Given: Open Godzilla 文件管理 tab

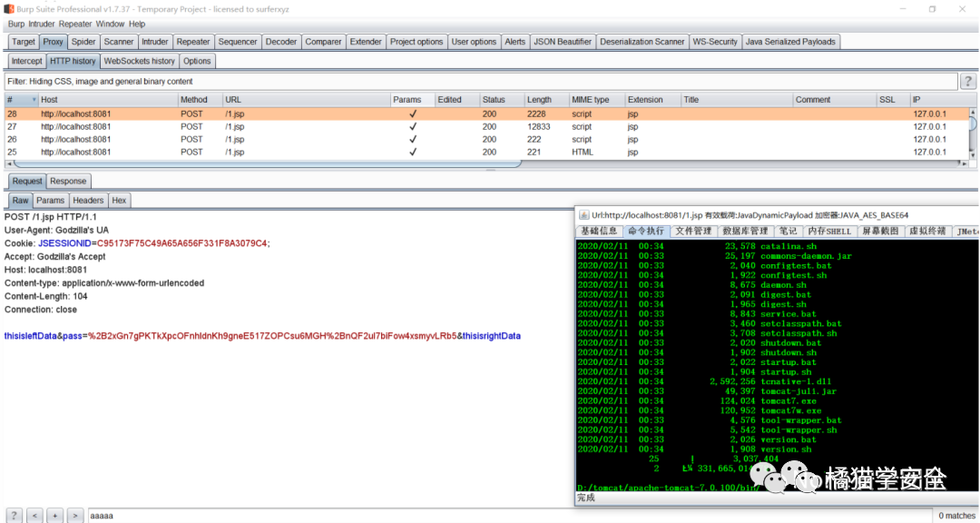Looking at the screenshot, I should pos(693,231).
